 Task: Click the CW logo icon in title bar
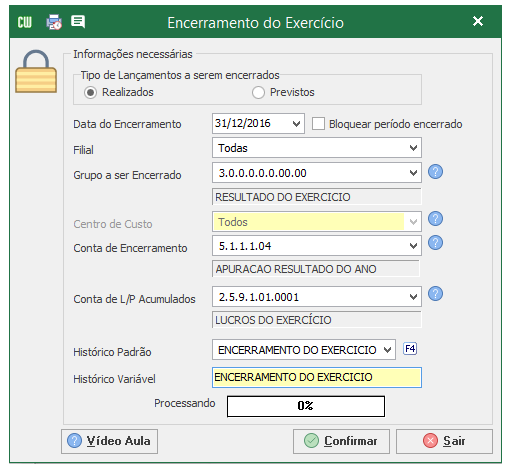[25, 22]
